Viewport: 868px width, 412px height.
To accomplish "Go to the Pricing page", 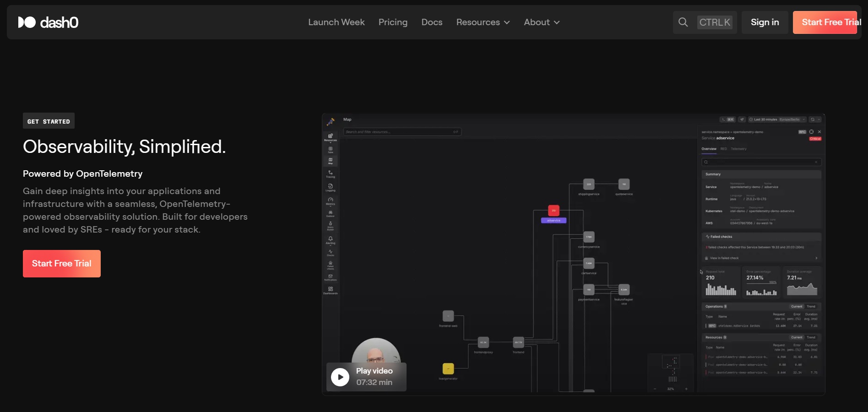I will (x=393, y=22).
